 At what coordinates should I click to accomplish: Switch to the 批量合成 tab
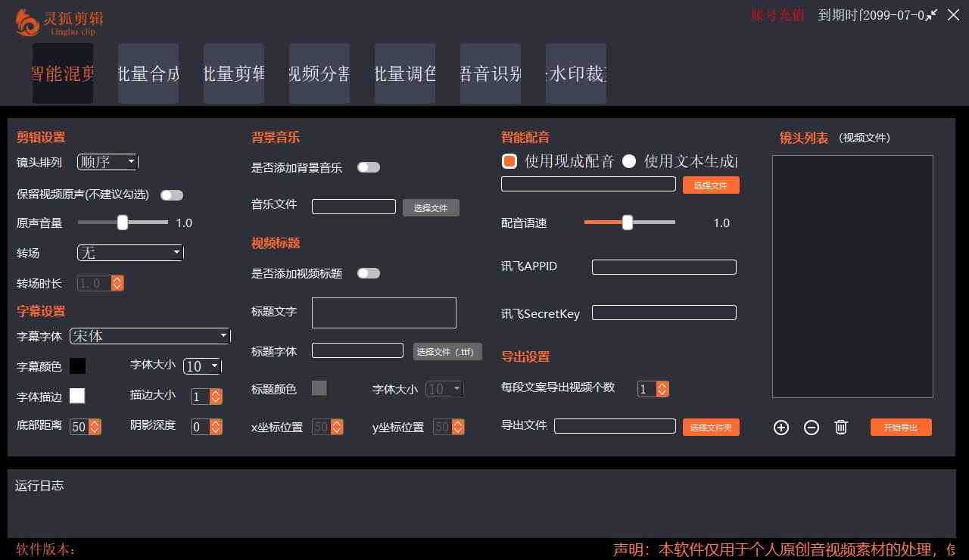[148, 73]
